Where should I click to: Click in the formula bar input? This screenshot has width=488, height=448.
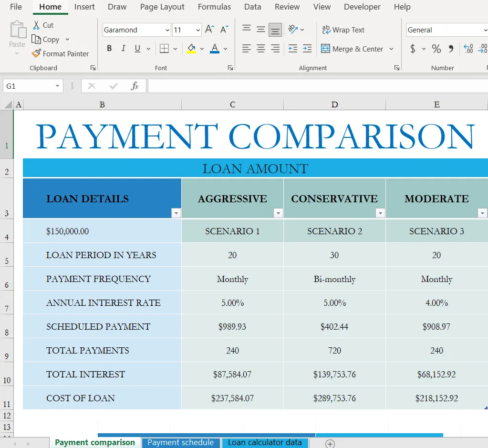(318, 86)
